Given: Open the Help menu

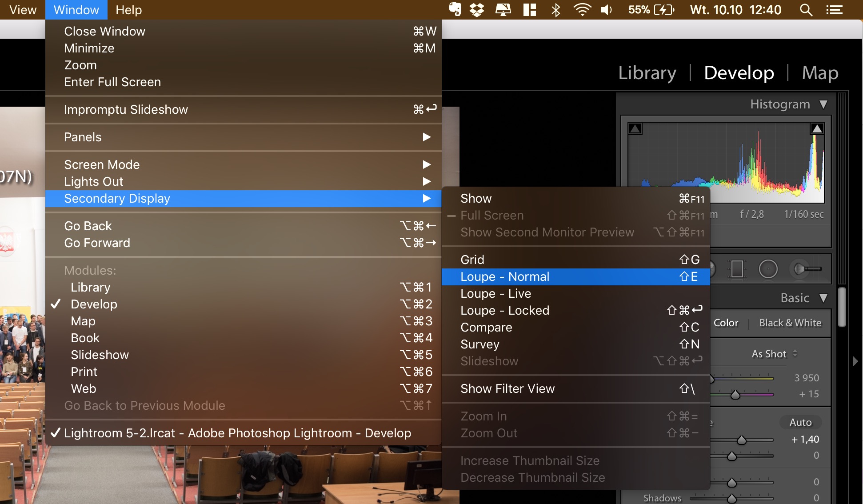Looking at the screenshot, I should click(128, 9).
